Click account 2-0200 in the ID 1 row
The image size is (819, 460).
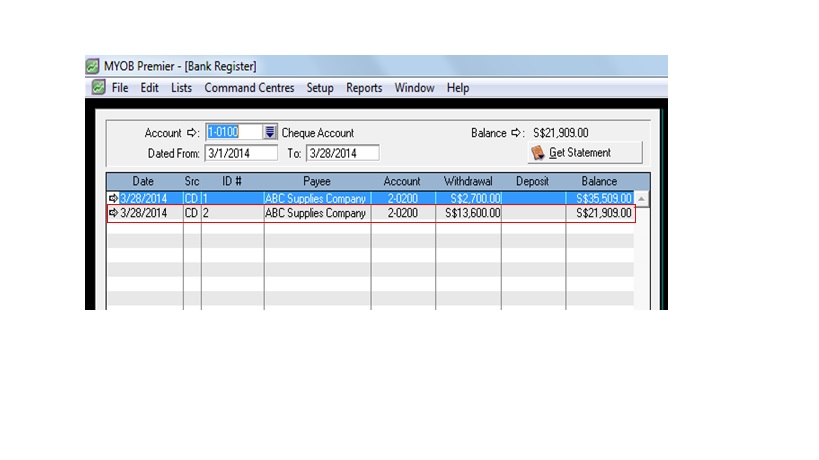click(402, 198)
